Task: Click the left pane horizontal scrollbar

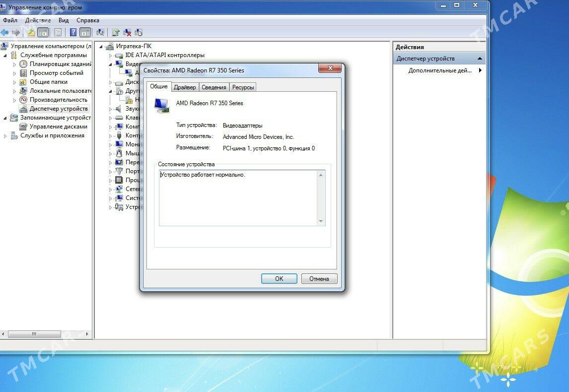Action: pos(35,334)
